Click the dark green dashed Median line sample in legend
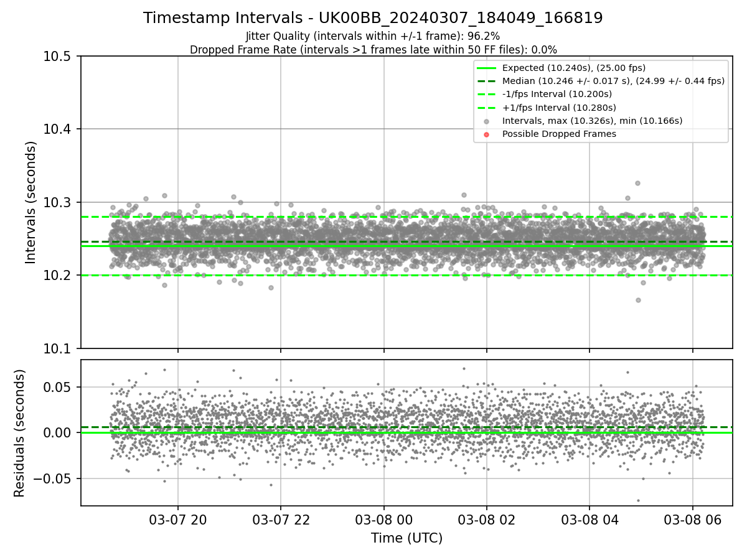The width and height of the screenshot is (747, 560). pyautogui.click(x=487, y=81)
